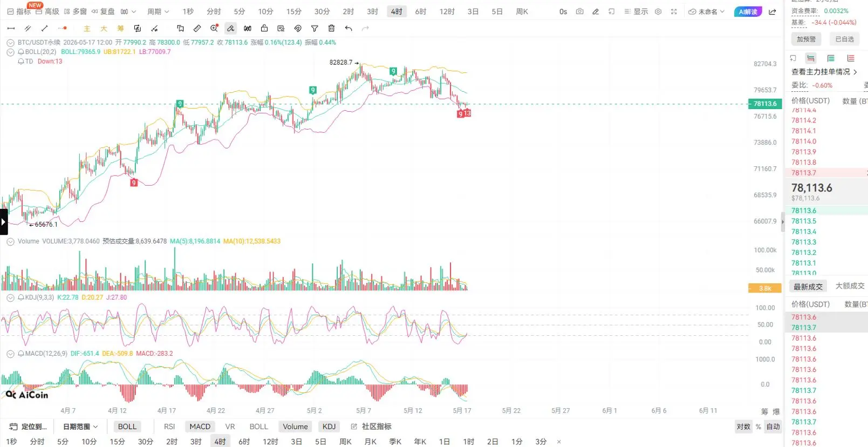
Task: Open 社区指标 community indicators
Action: pos(371,426)
